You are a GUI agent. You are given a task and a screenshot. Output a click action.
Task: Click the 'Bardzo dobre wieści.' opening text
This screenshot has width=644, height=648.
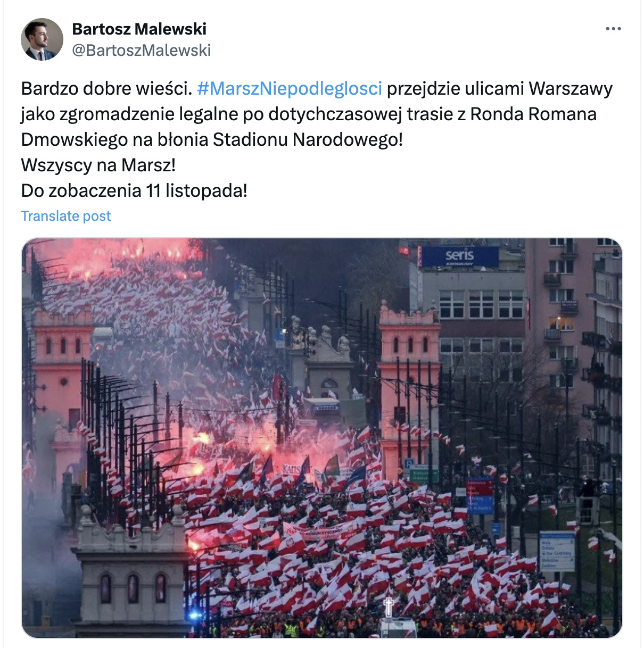pyautogui.click(x=106, y=88)
